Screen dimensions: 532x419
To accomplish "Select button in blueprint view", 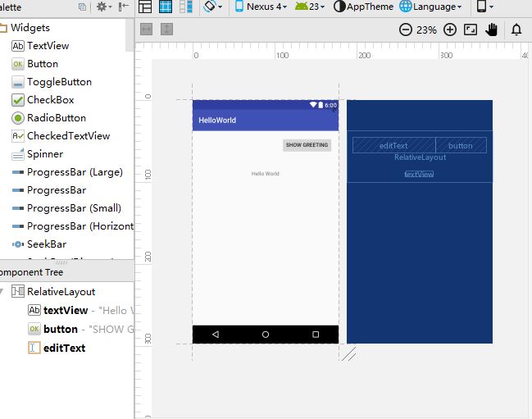I will click(461, 145).
